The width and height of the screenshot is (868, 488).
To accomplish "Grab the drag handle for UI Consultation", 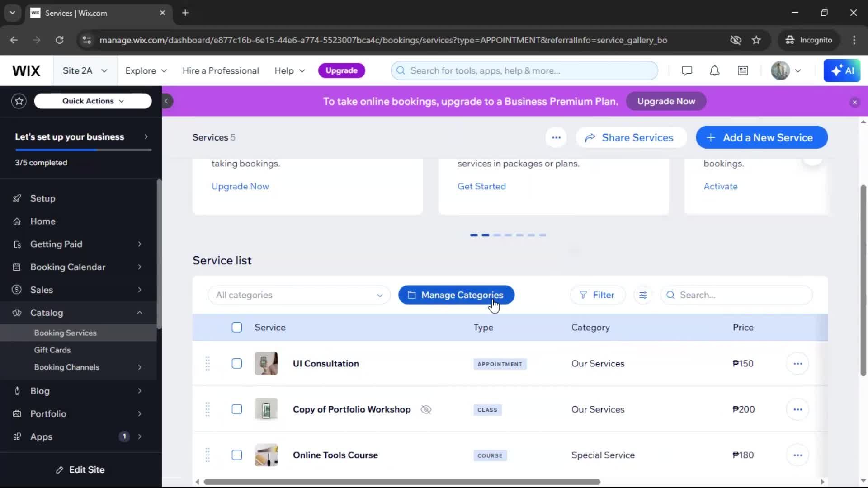I will click(x=208, y=364).
